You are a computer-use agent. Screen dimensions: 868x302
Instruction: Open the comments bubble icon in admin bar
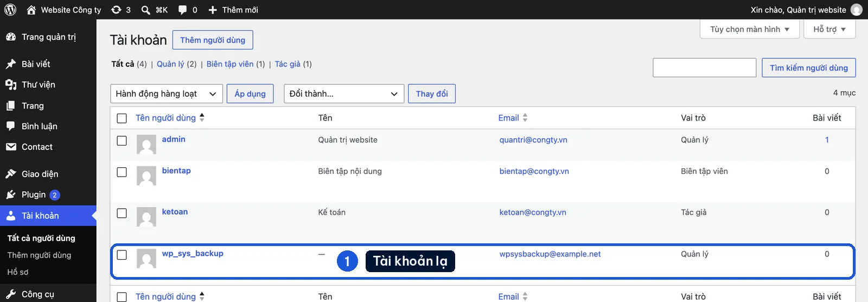[183, 10]
